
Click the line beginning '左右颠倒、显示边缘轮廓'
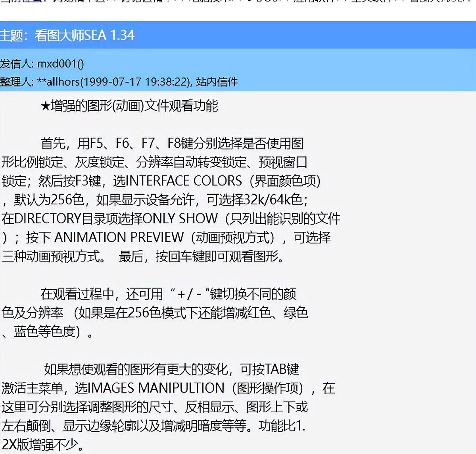click(154, 426)
